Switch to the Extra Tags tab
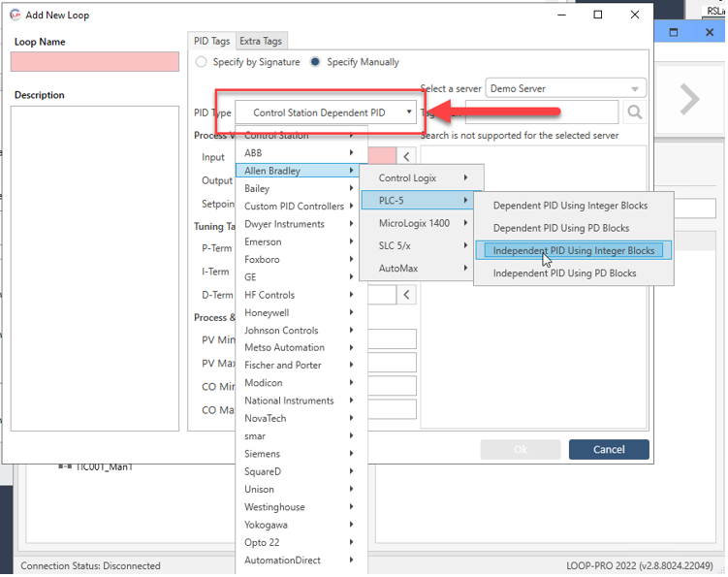728x577 pixels. click(261, 41)
